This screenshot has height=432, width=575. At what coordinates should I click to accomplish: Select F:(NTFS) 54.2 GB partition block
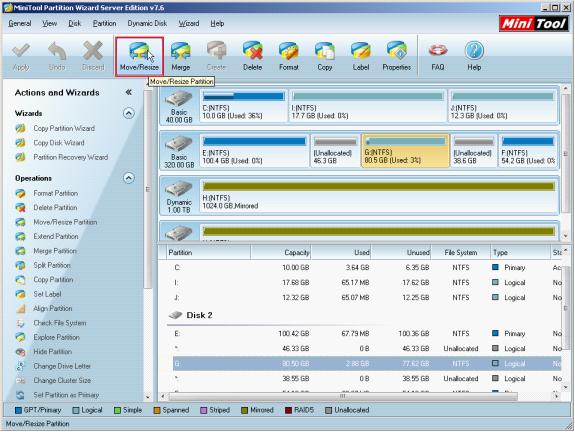[x=528, y=151]
